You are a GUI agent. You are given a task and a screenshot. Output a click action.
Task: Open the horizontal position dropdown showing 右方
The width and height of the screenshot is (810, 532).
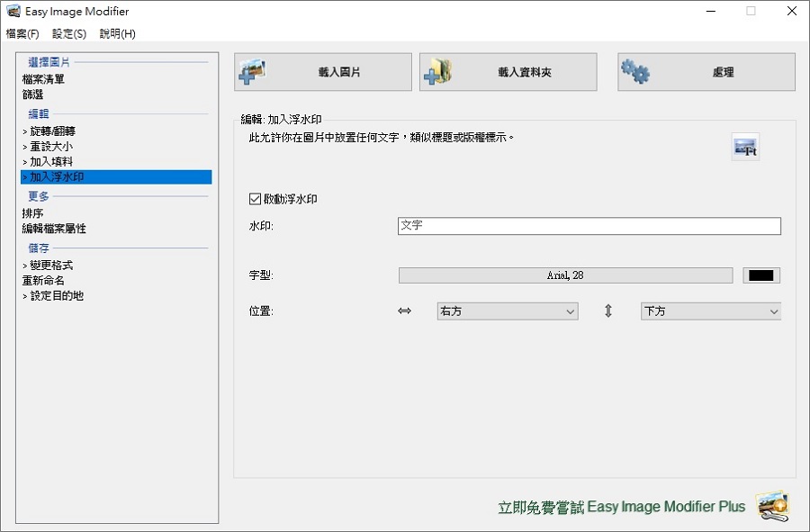(x=508, y=311)
